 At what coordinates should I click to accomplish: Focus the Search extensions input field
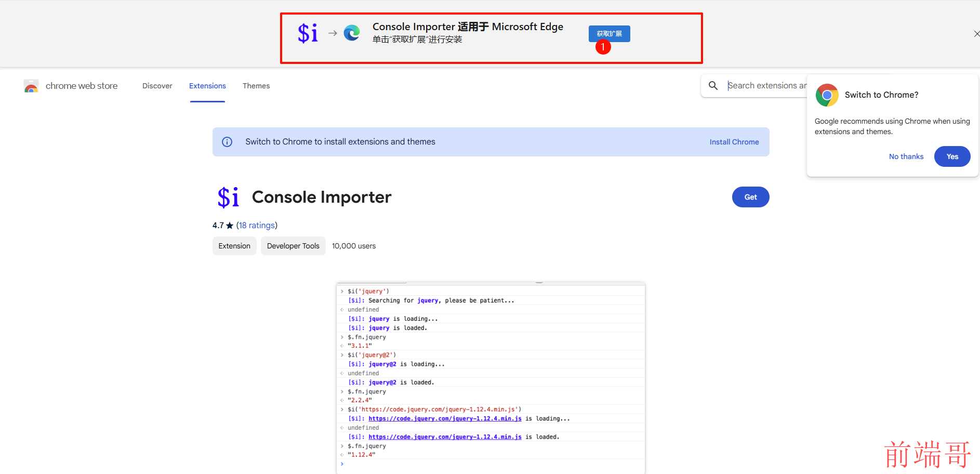click(x=767, y=86)
